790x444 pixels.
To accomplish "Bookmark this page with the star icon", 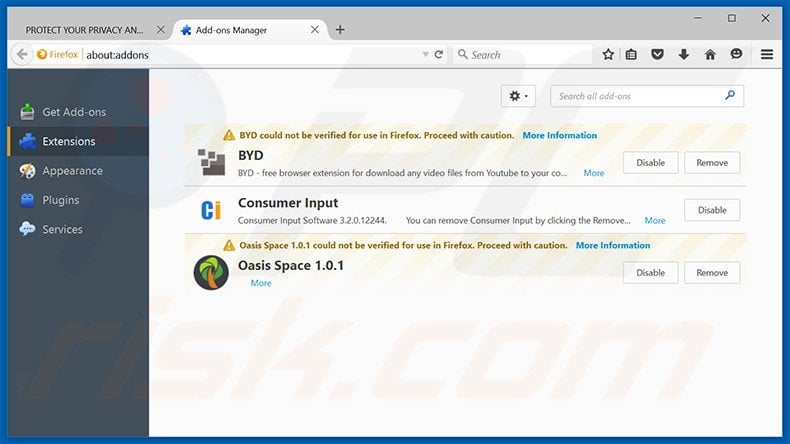I will (x=608, y=54).
